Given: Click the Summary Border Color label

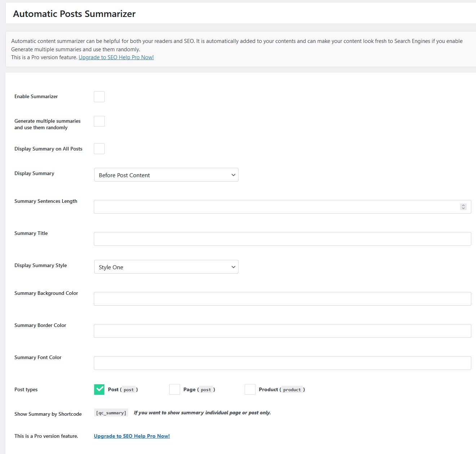Looking at the screenshot, I should (40, 325).
